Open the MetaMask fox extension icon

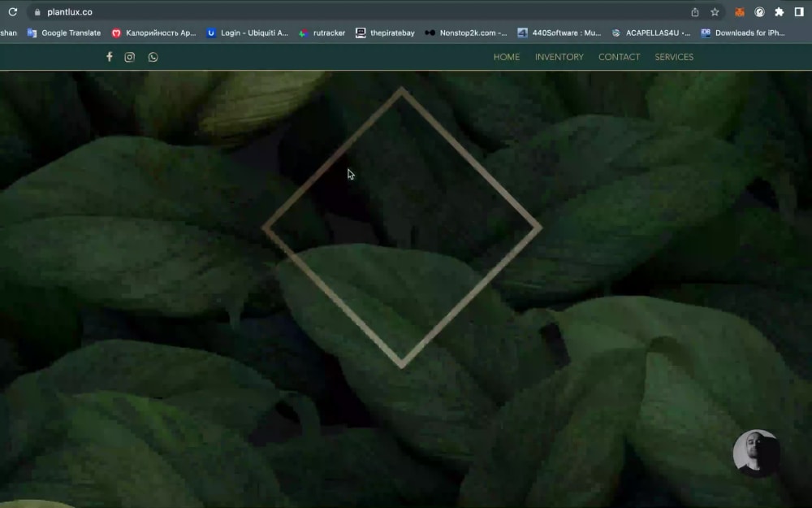pyautogui.click(x=740, y=12)
